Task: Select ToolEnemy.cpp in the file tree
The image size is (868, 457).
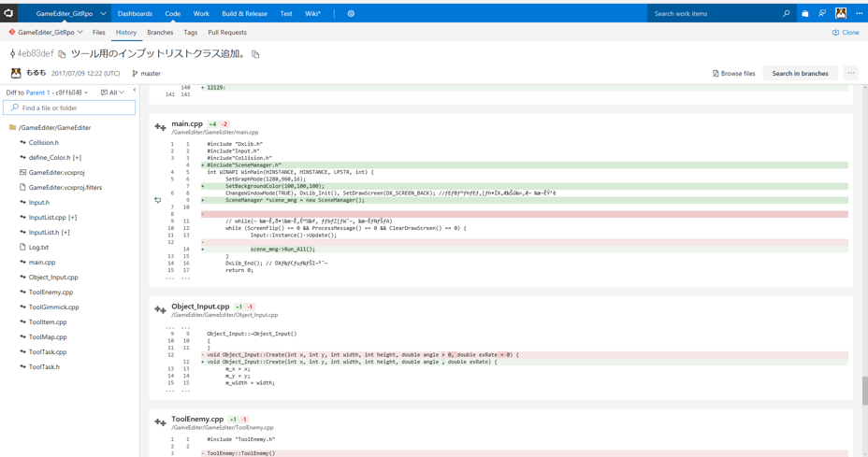Action: click(51, 293)
